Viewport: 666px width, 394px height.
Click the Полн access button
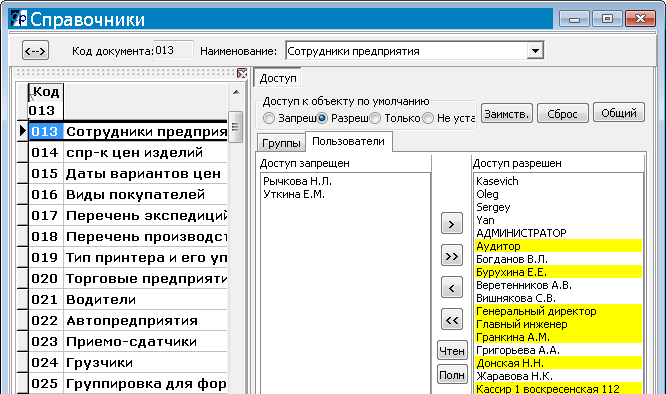[452, 375]
